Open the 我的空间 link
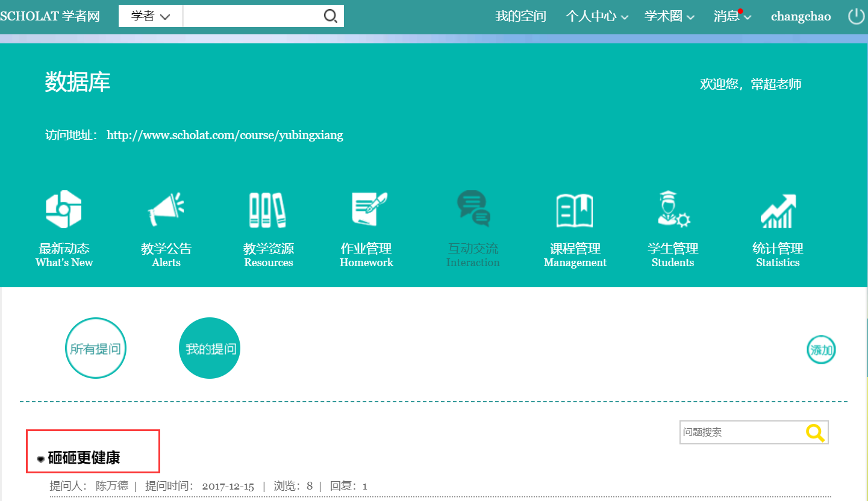 tap(520, 17)
